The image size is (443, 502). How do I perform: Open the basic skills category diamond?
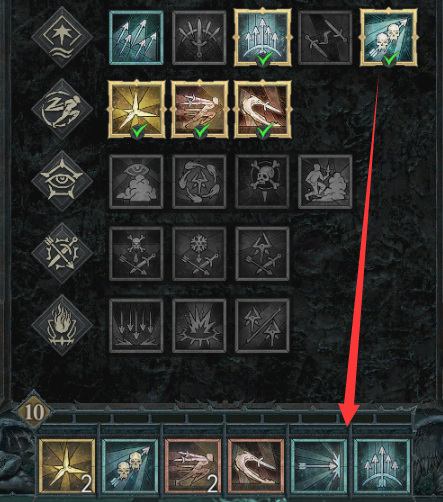62,37
